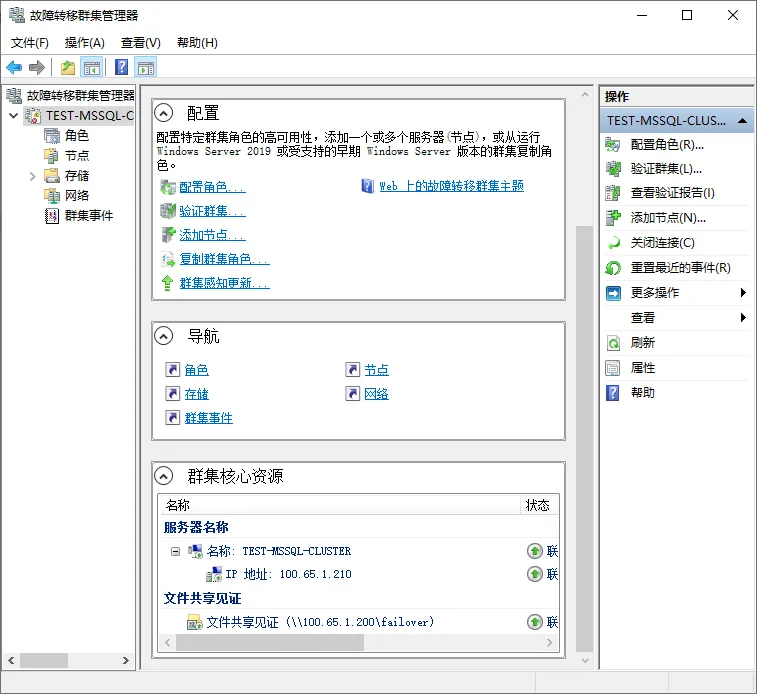Toggle the console tree toolbar icon
This screenshot has height=694, width=757.
coord(92,68)
